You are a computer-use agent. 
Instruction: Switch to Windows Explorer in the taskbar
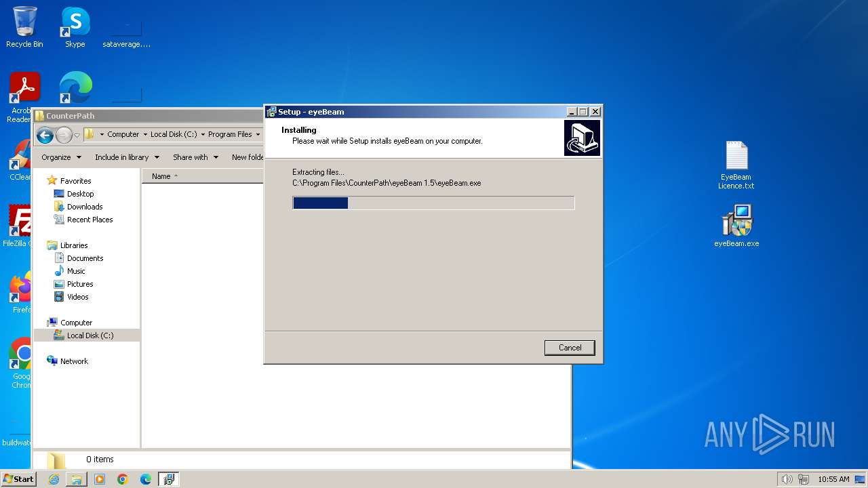[x=77, y=479]
